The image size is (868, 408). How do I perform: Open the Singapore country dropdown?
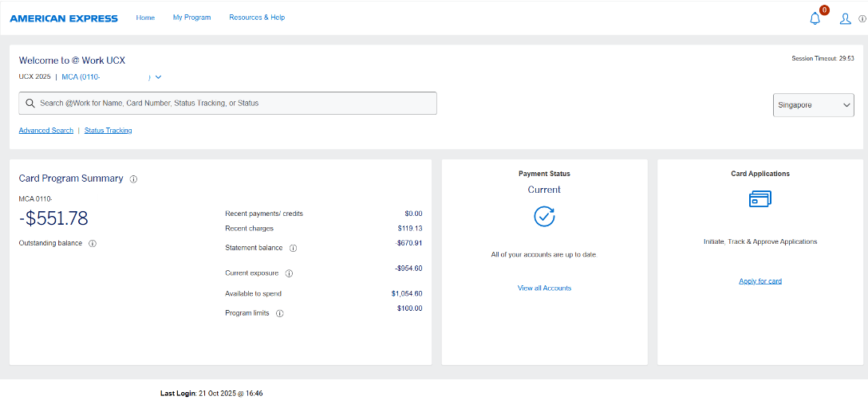(813, 105)
